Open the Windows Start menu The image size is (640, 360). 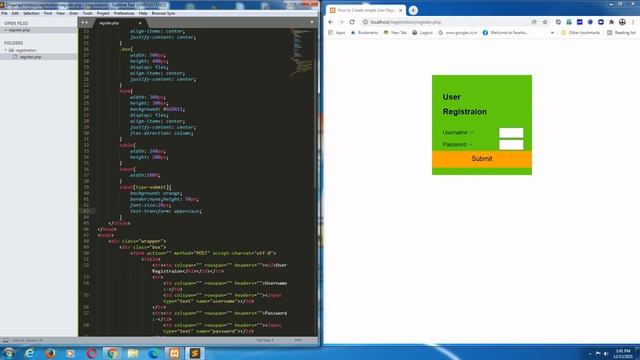pyautogui.click(x=9, y=353)
